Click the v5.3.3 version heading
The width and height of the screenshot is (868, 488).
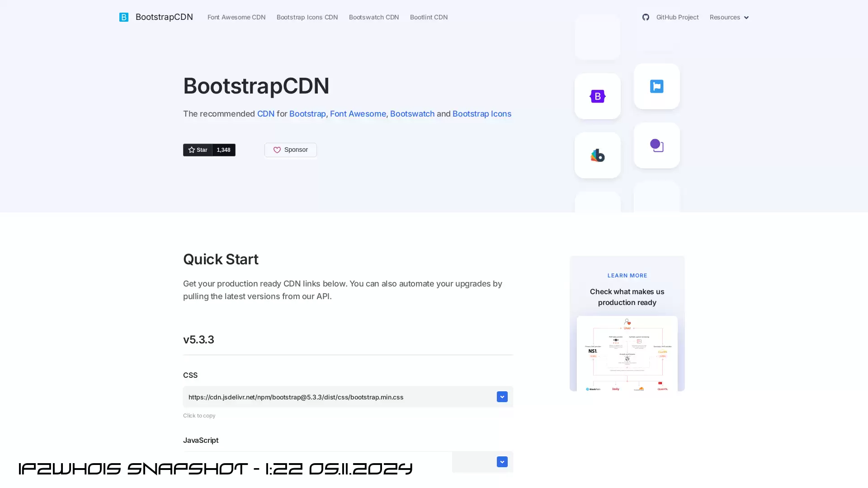[x=198, y=340]
